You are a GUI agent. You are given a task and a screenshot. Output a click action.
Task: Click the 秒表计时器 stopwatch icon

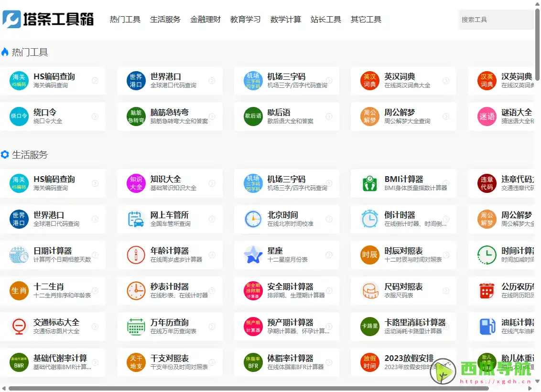click(x=135, y=290)
